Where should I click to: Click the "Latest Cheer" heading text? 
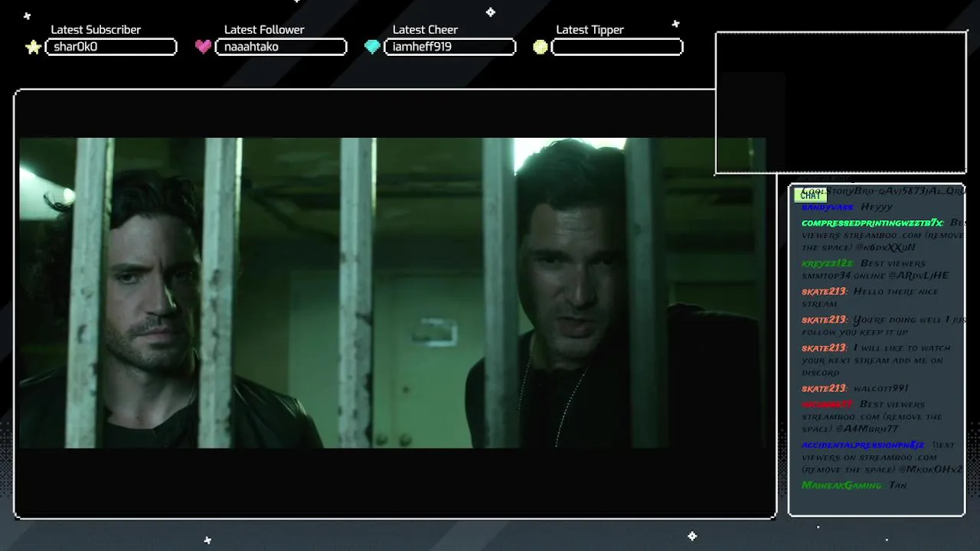(x=425, y=30)
